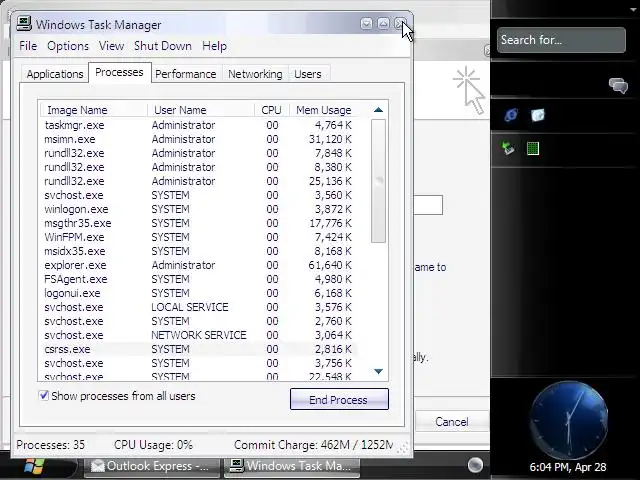
Task: Open the Help menu
Action: pos(214,46)
